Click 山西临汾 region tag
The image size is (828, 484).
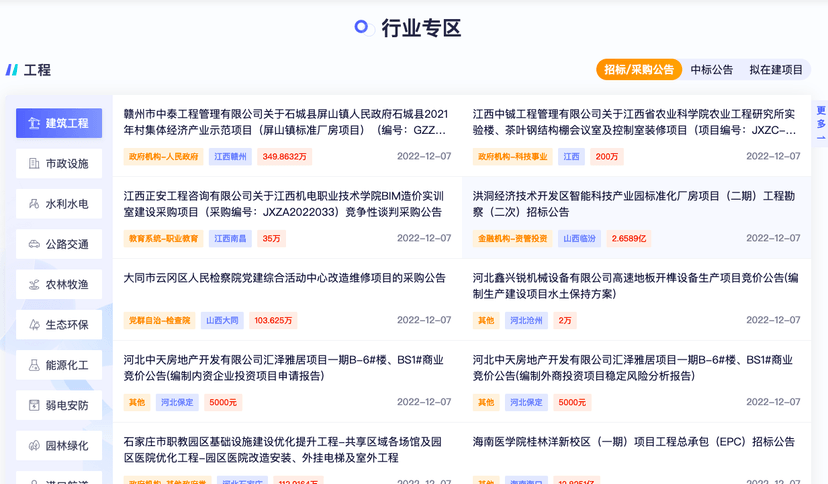pyautogui.click(x=579, y=239)
